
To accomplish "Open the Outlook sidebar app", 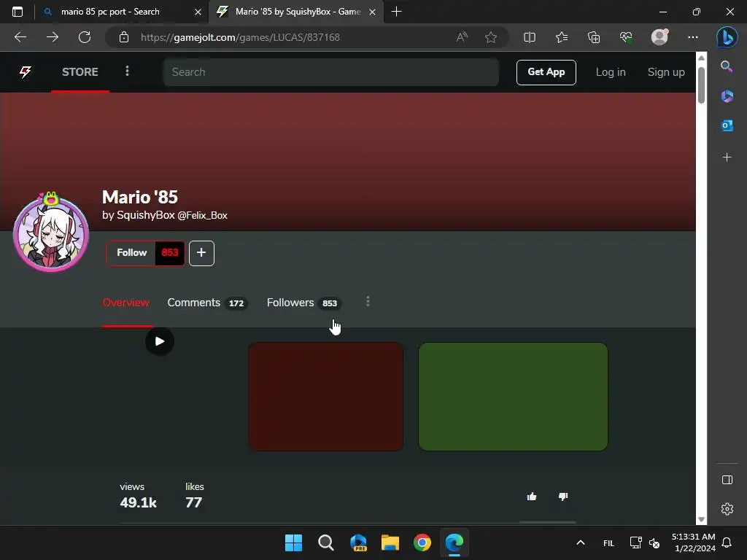I will [x=727, y=125].
